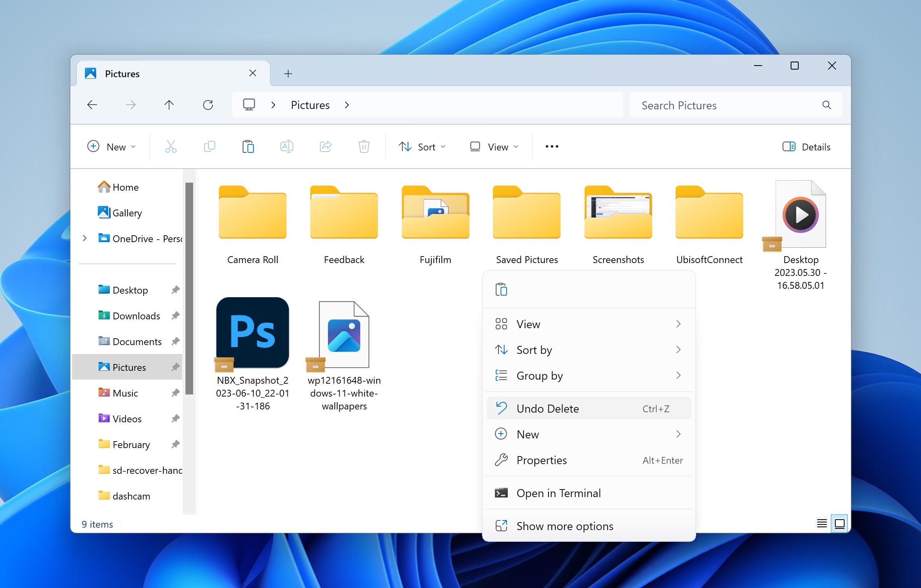Open wp12161648 Windows wallpapers file
Screen dimensions: 921x588
pos(343,333)
